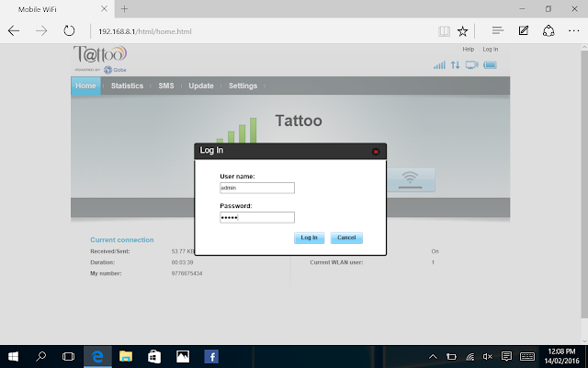Click the top-right Log In link
Screen dimensions: 588x368
[490, 49]
